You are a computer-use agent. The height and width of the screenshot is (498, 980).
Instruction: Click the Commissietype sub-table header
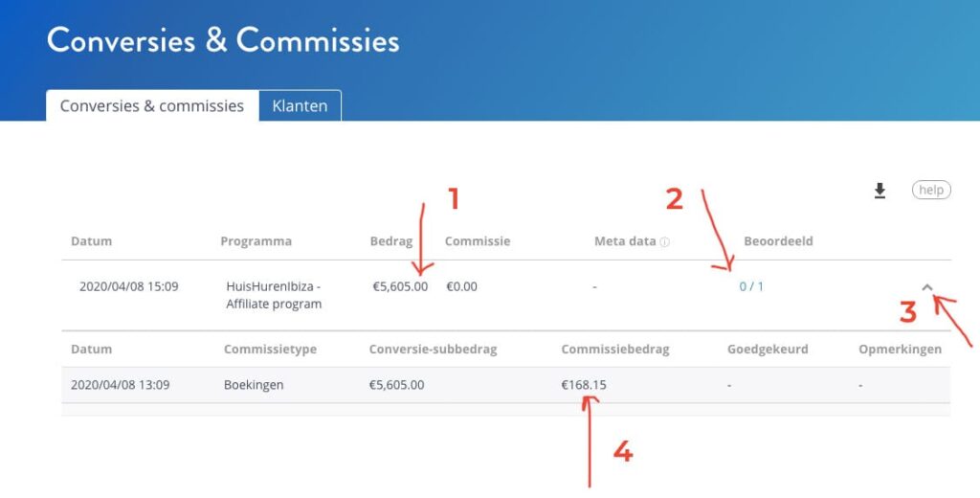pyautogui.click(x=267, y=350)
